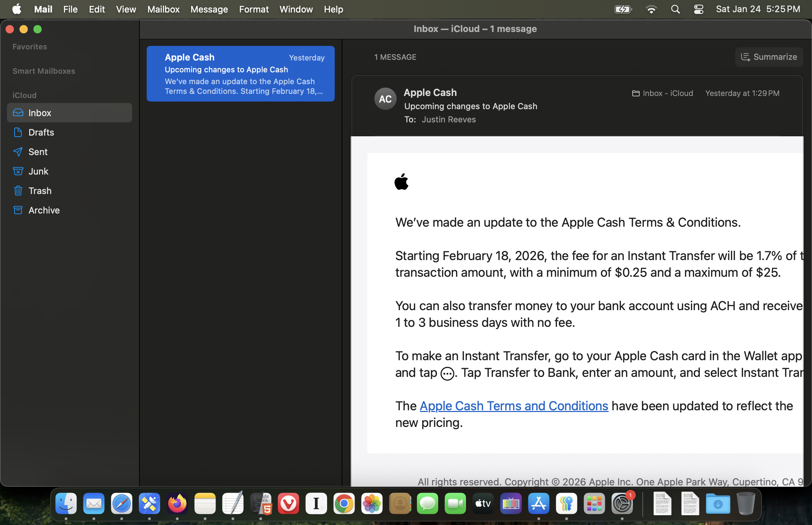Open Spotlight search in menu bar
The height and width of the screenshot is (525, 812).
click(x=675, y=9)
